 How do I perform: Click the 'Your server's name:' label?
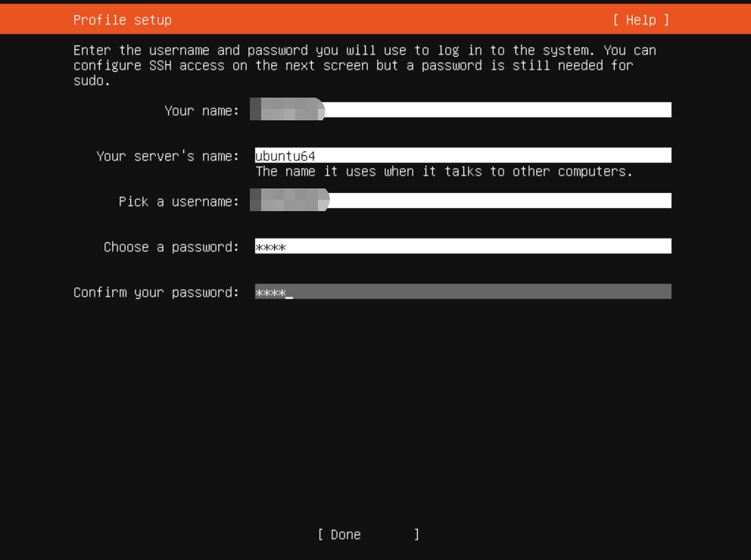(x=167, y=156)
